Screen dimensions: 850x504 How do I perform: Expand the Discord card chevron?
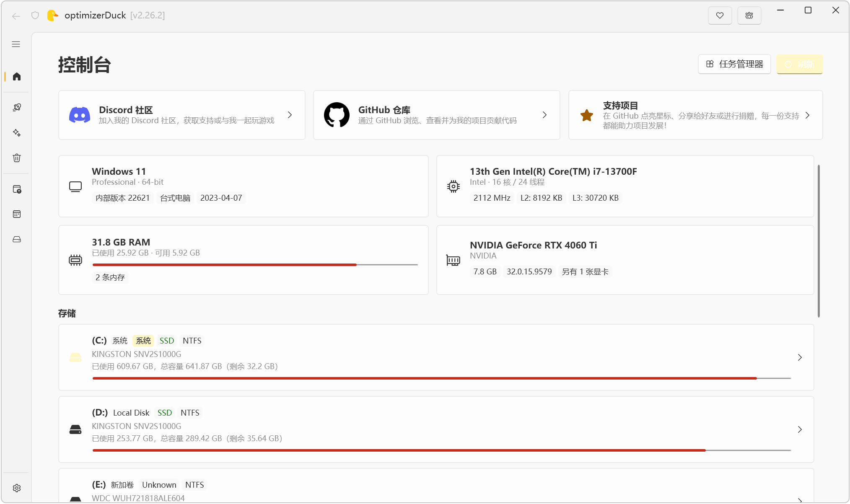coord(290,115)
